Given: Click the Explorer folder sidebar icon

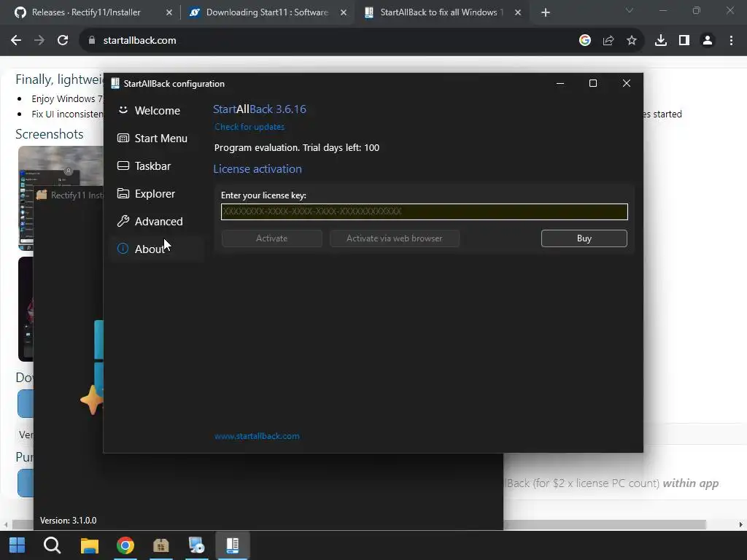Looking at the screenshot, I should [123, 193].
